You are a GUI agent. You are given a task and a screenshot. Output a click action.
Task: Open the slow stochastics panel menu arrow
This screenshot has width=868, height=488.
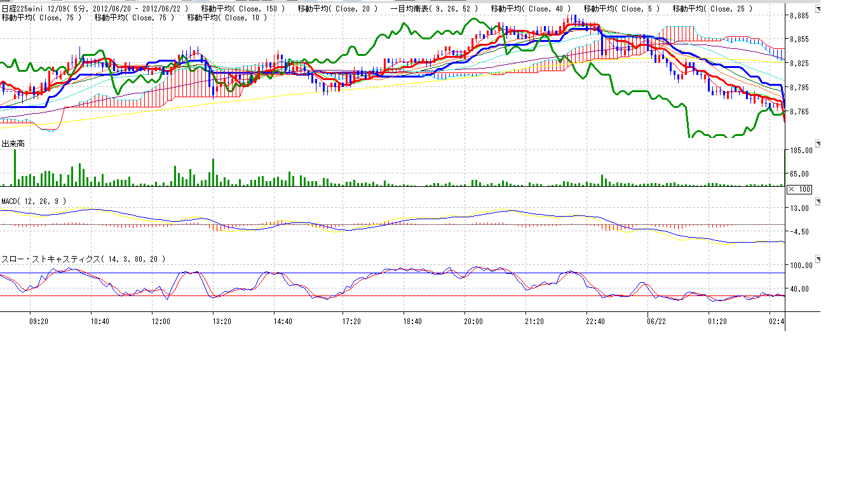[818, 259]
